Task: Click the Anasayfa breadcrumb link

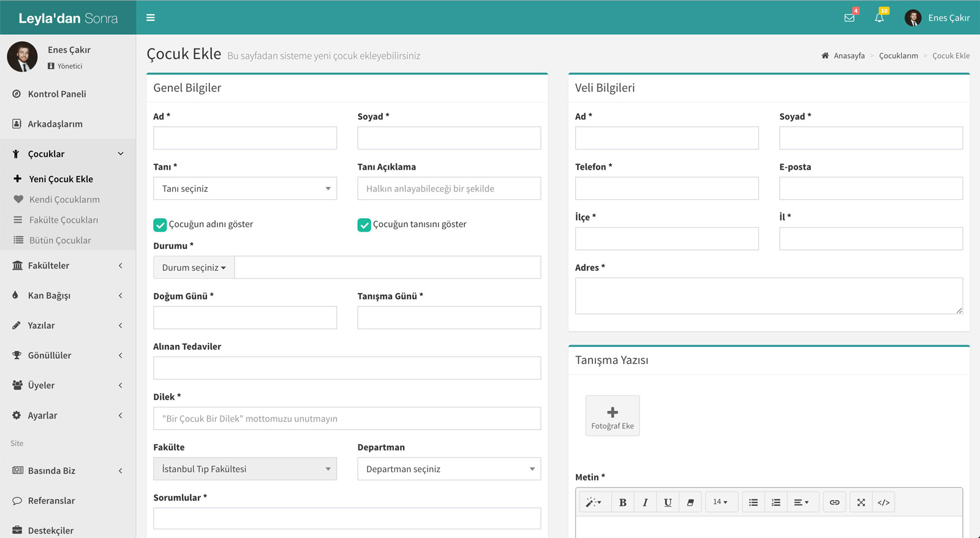Action: click(x=849, y=56)
